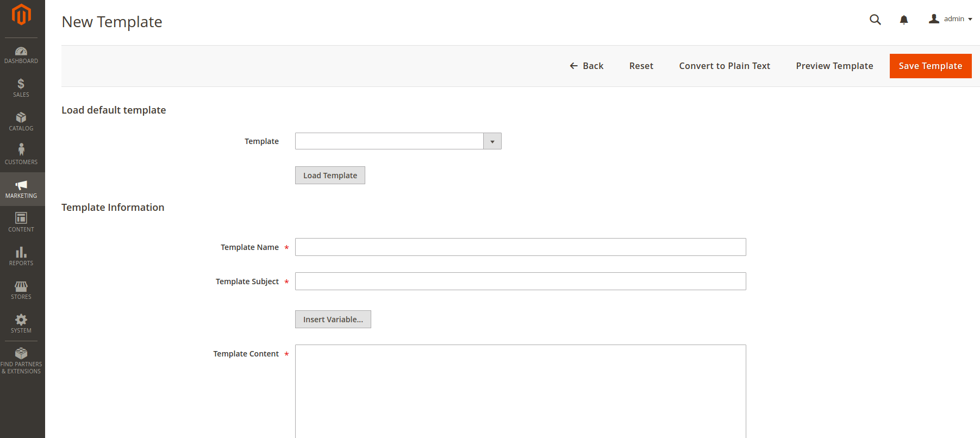This screenshot has height=438, width=980.
Task: Go Back with the arrow button
Action: [x=586, y=66]
